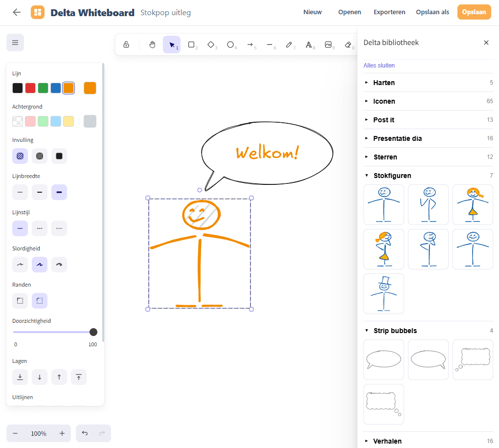Click Openen in the top bar
The image size is (499, 448).
click(x=349, y=12)
